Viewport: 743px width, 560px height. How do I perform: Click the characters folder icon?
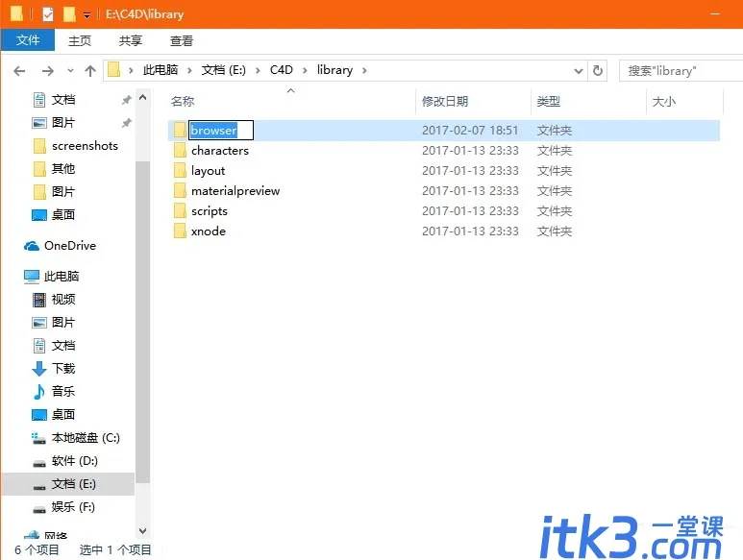point(180,151)
